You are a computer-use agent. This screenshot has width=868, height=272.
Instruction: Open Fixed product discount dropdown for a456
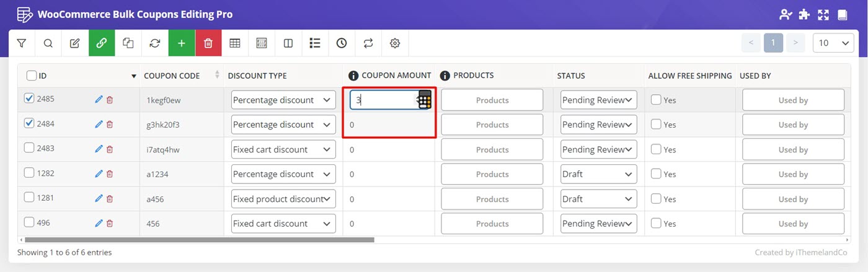point(283,199)
